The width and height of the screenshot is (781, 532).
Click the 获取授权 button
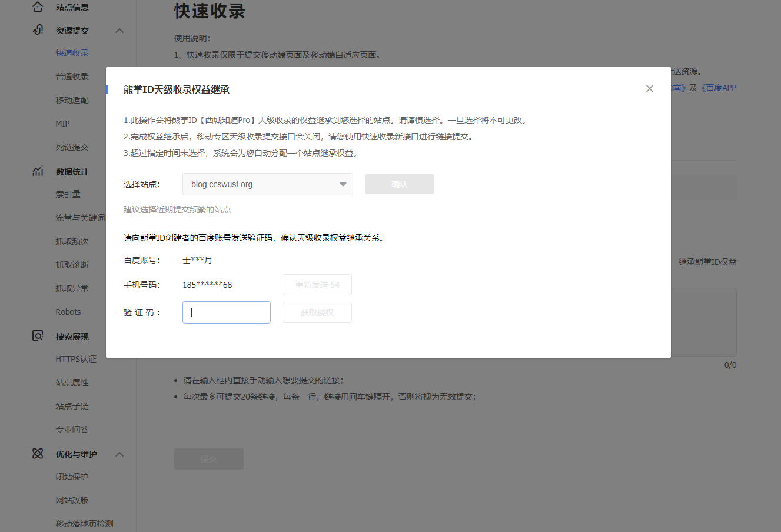pyautogui.click(x=317, y=312)
